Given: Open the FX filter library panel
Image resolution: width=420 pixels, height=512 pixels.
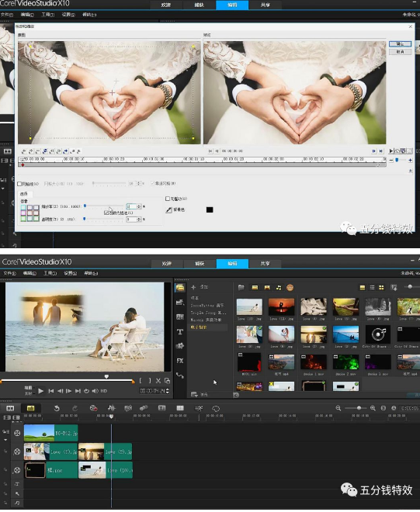Looking at the screenshot, I should pos(180,361).
